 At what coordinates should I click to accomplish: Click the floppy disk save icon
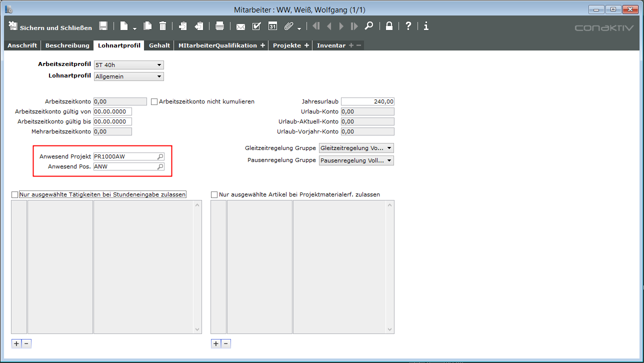click(103, 26)
